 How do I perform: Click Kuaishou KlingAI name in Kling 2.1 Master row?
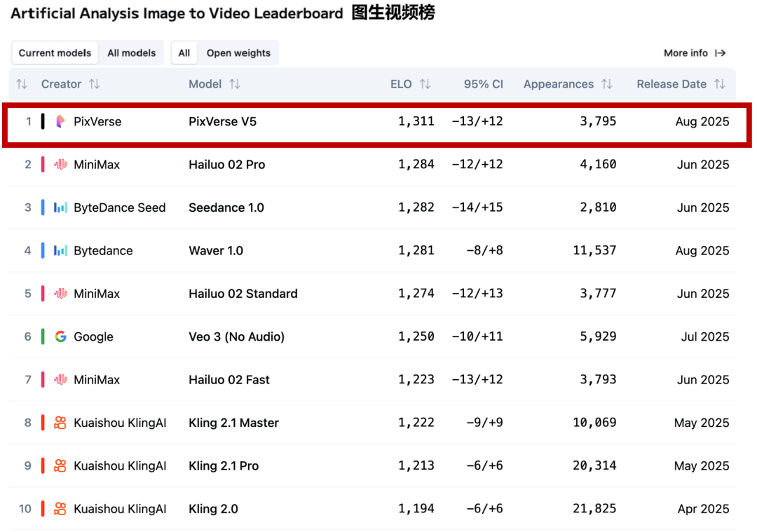tap(120, 423)
